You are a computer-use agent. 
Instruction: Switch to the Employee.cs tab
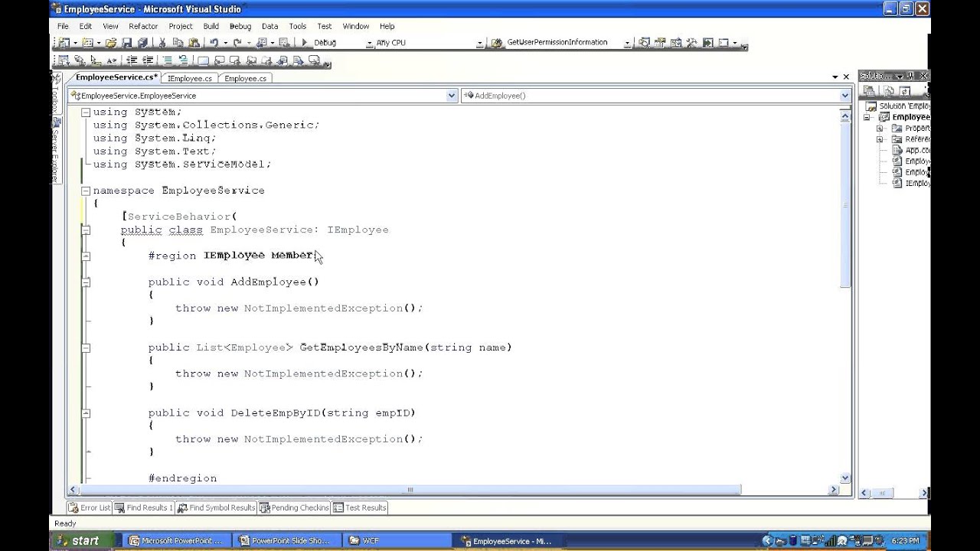pyautogui.click(x=245, y=78)
